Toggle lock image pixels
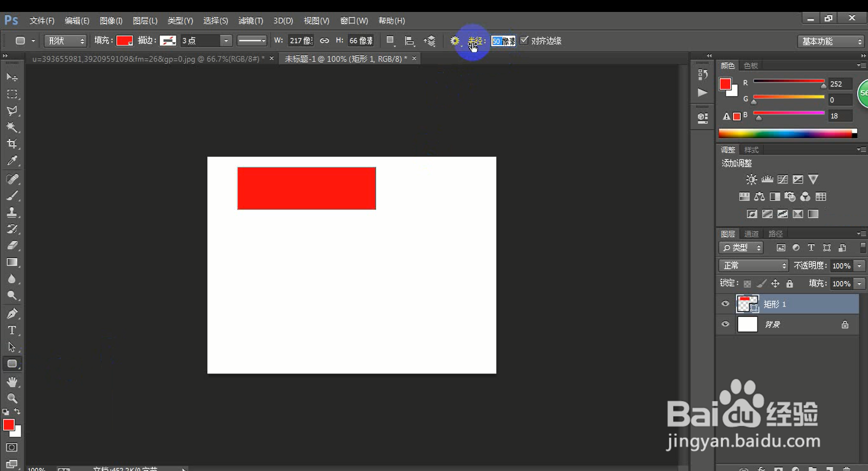Screen dimensions: 868x471 point(762,284)
